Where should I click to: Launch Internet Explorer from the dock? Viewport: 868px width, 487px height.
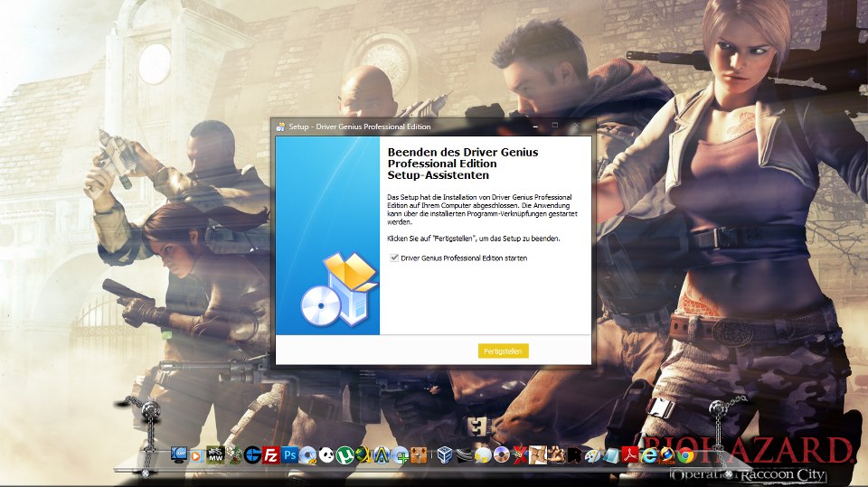pos(649,454)
